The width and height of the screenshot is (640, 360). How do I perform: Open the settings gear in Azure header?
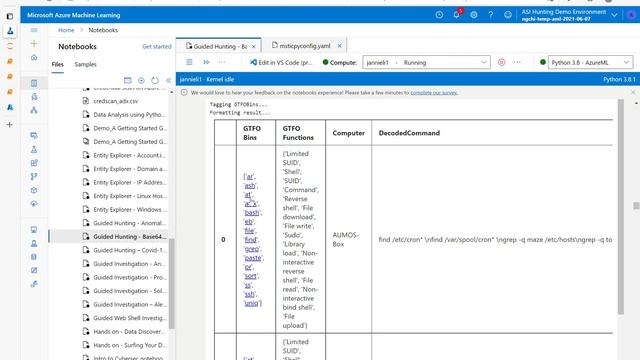click(473, 15)
